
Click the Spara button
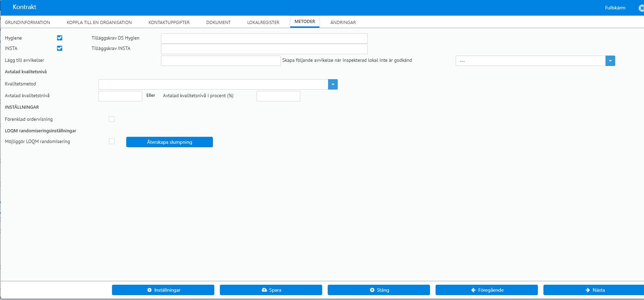pos(271,290)
